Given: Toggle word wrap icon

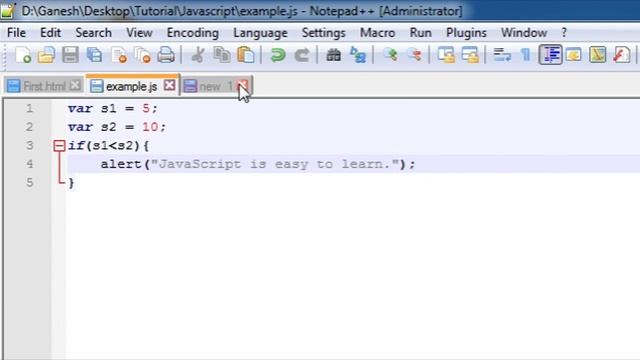Looking at the screenshot, I should [x=502, y=55].
